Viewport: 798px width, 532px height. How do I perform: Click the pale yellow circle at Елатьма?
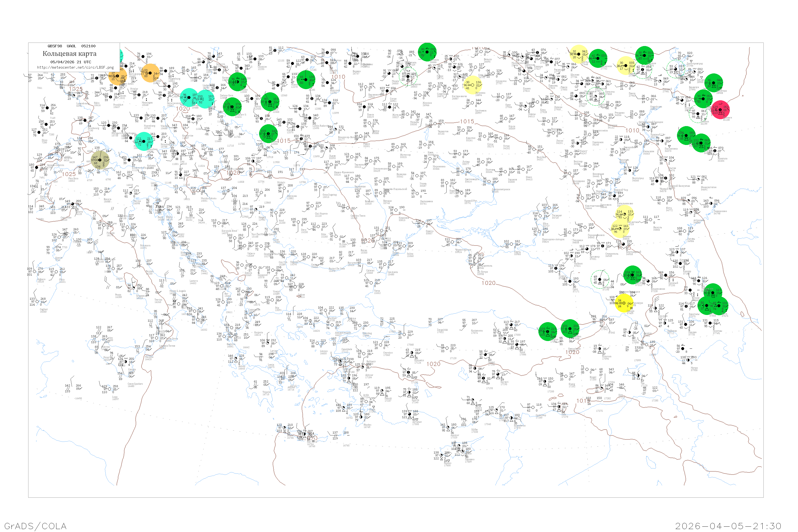[x=579, y=54]
